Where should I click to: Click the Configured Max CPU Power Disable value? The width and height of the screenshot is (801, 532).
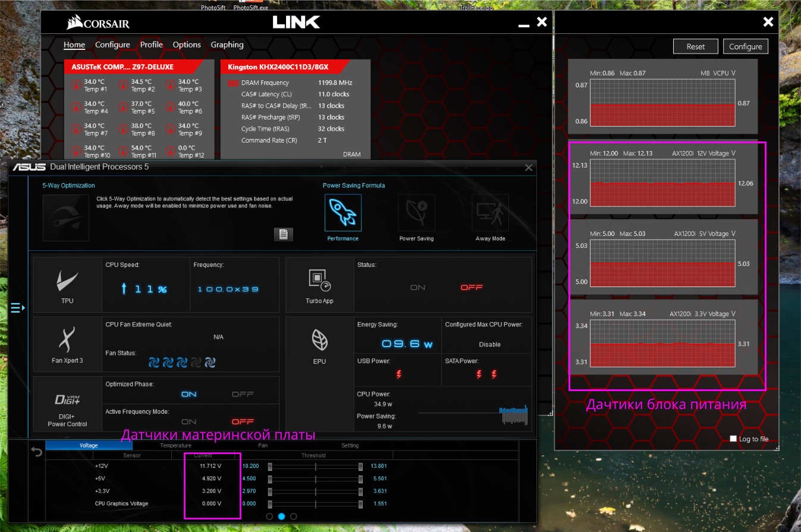pos(489,344)
